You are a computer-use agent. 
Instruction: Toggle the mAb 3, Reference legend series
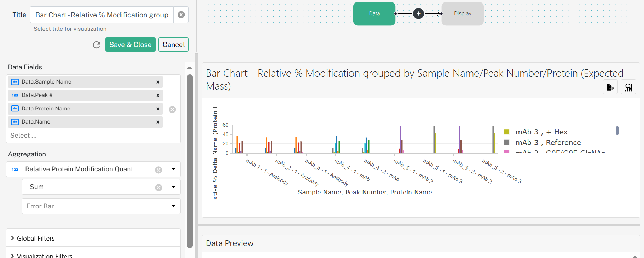pyautogui.click(x=543, y=143)
